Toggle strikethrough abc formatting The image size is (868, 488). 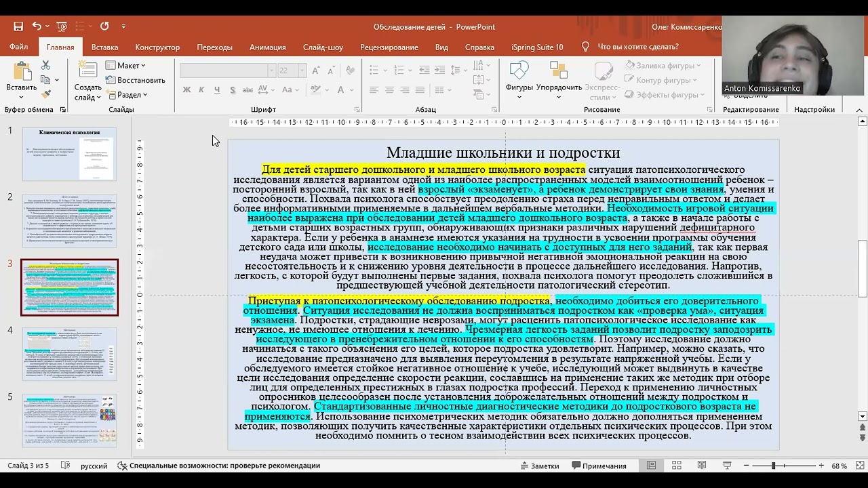[x=248, y=89]
